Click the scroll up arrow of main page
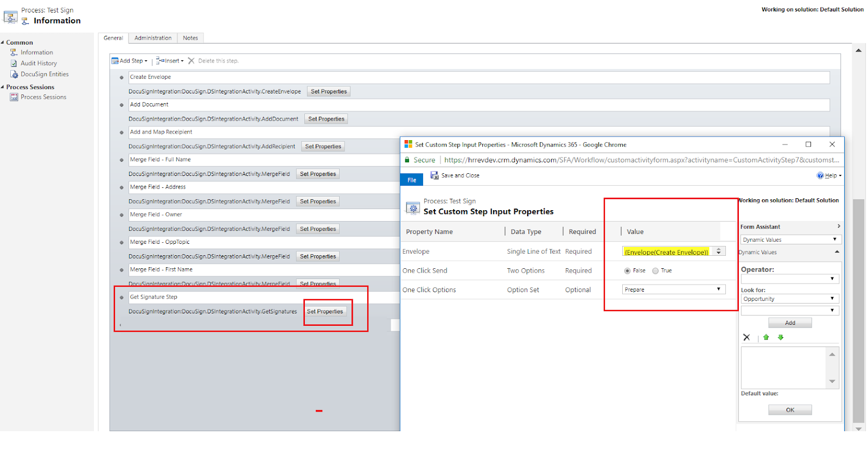This screenshot has height=454, width=868. [x=858, y=50]
